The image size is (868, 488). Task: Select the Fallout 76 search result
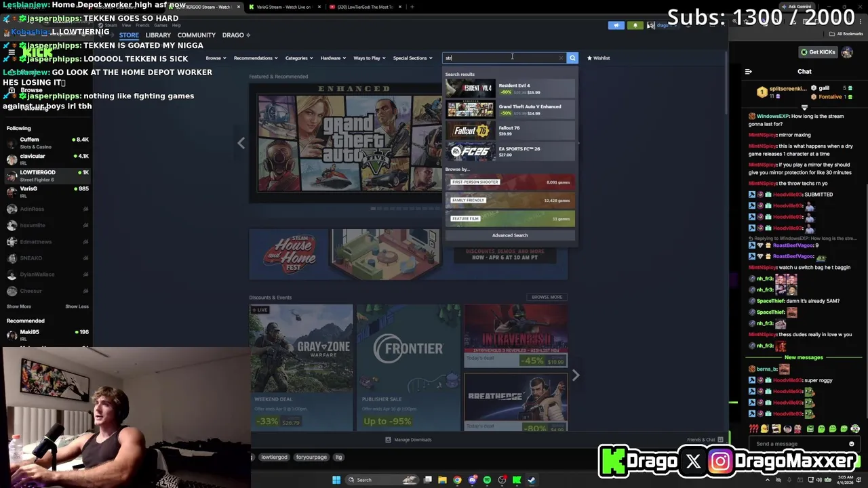pyautogui.click(x=510, y=131)
